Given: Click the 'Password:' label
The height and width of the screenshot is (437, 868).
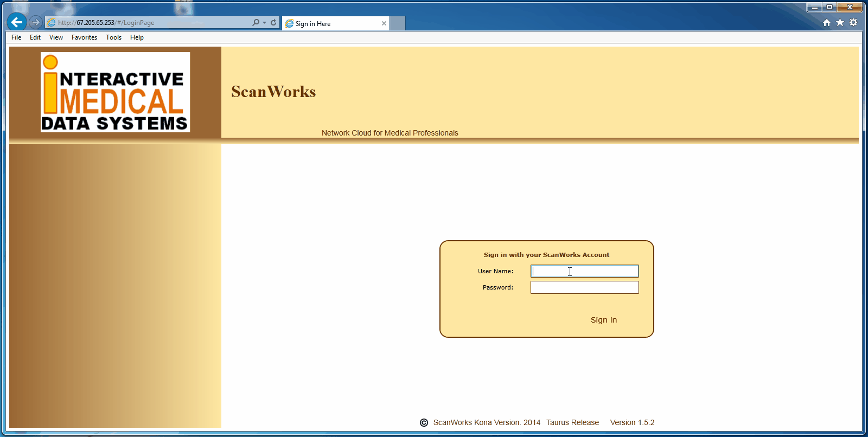Looking at the screenshot, I should [498, 287].
